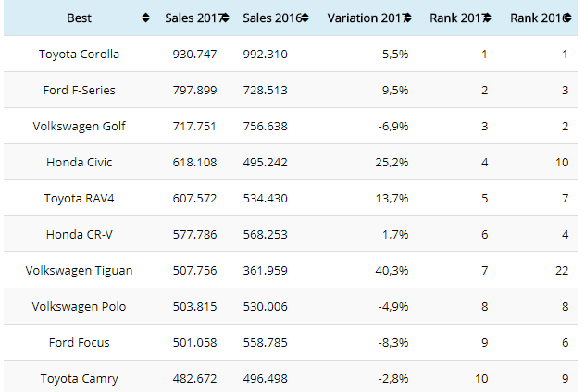Image resolution: width=585 pixels, height=392 pixels.
Task: Click the 530.006 sales value
Action: [266, 307]
